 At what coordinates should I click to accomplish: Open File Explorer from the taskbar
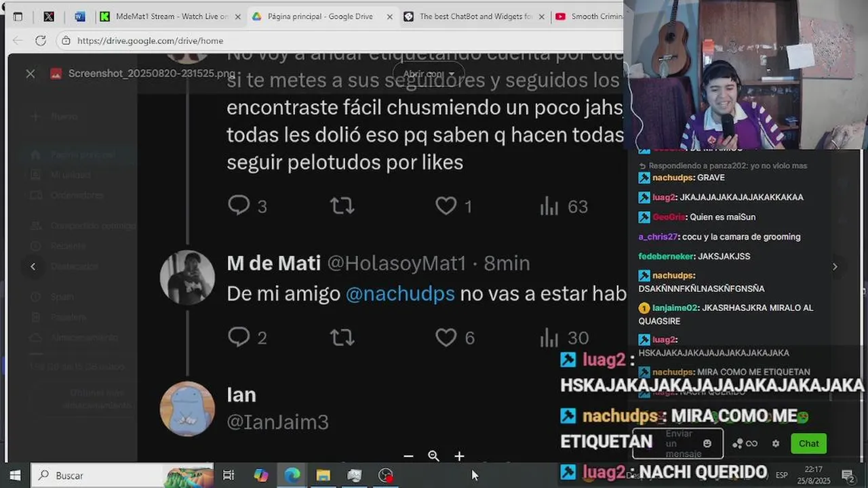tap(323, 475)
